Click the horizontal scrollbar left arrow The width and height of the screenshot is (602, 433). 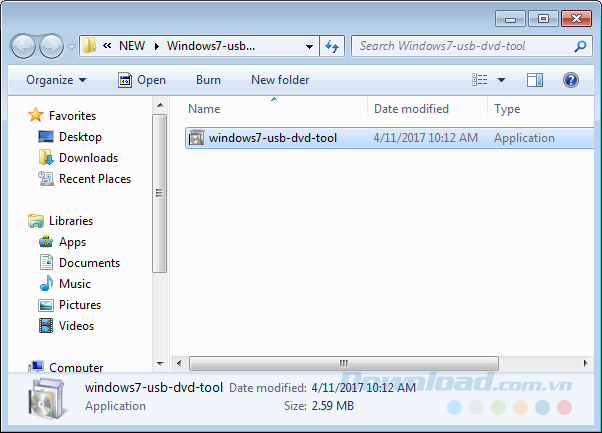[179, 363]
